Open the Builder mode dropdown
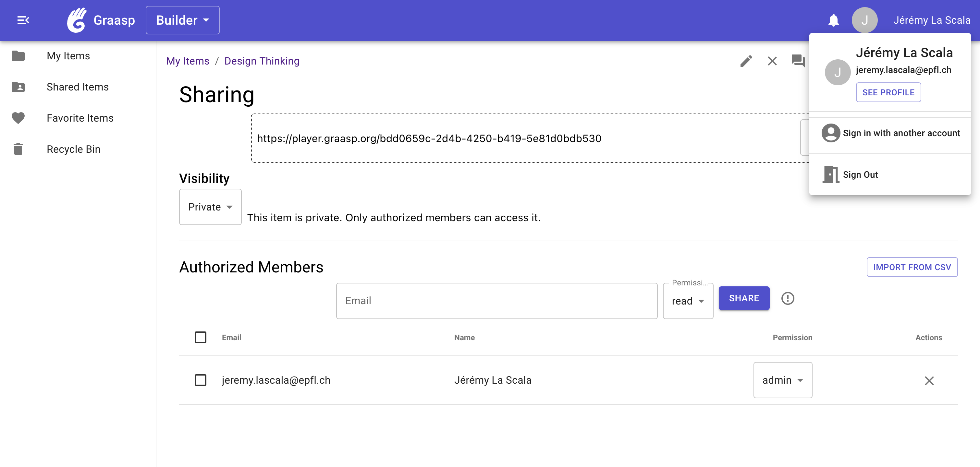This screenshot has height=467, width=980. click(x=182, y=20)
